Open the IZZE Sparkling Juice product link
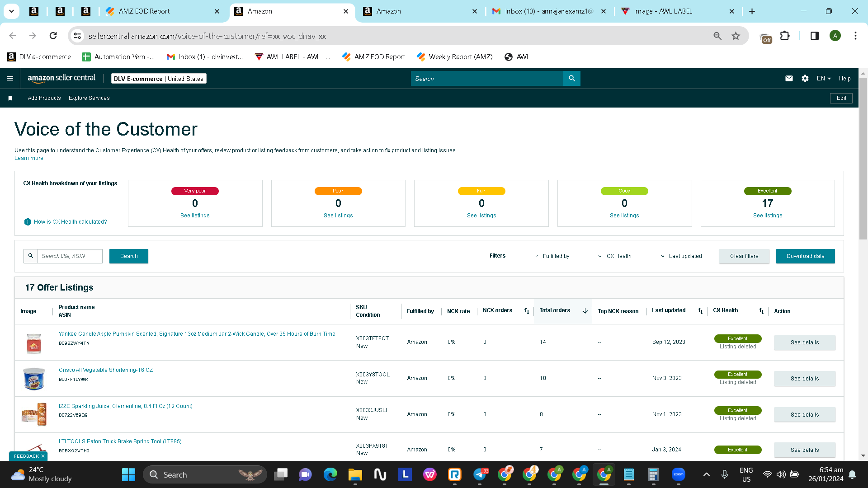Viewport: 868px width, 488px height. [126, 406]
